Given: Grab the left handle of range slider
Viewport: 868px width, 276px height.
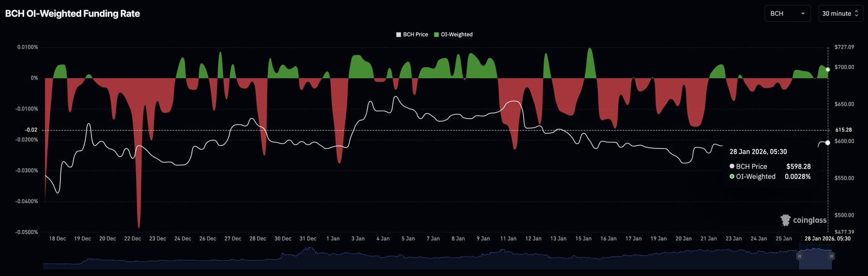Looking at the screenshot, I should click(799, 256).
